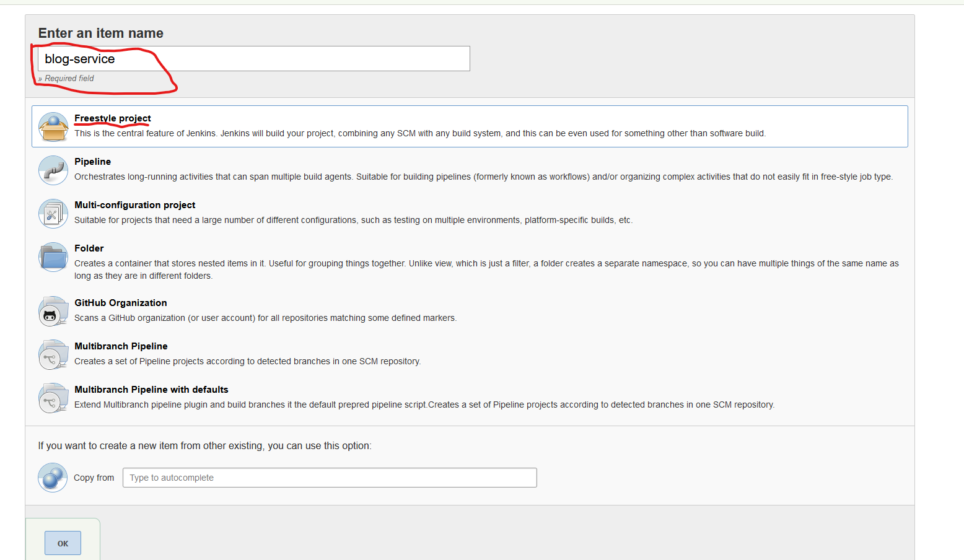Click the Multibranch Pipeline with defaults icon
964x560 pixels.
[x=53, y=398]
